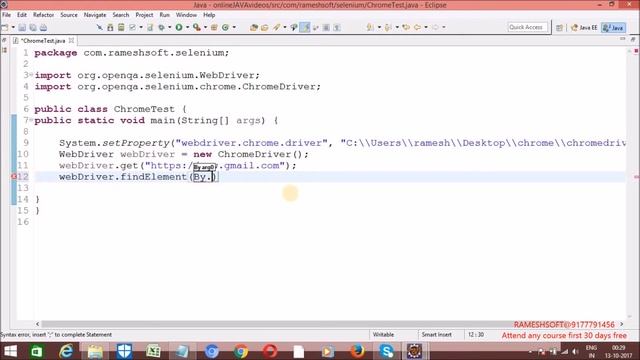Click the green Run button icon
Viewport: 640px width, 360px height.
[x=179, y=27]
